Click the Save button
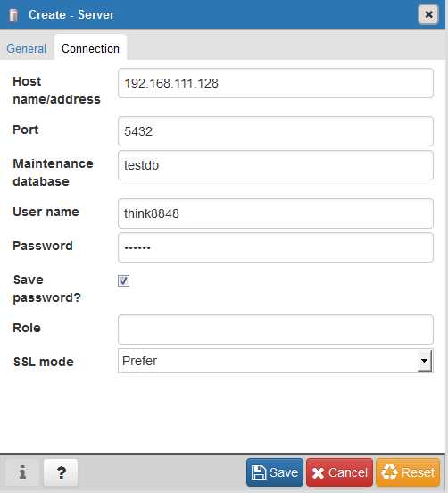 pyautogui.click(x=275, y=472)
